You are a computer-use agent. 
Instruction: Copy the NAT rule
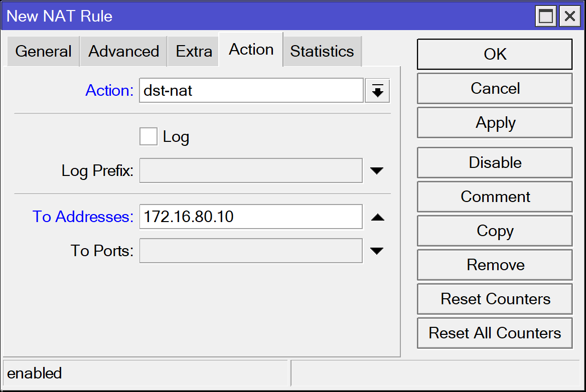point(495,231)
